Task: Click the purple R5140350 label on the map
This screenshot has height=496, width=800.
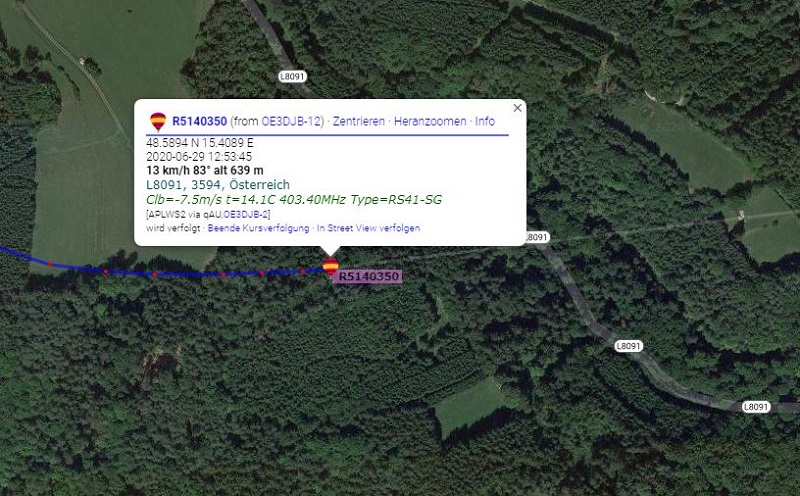Action: [x=368, y=276]
